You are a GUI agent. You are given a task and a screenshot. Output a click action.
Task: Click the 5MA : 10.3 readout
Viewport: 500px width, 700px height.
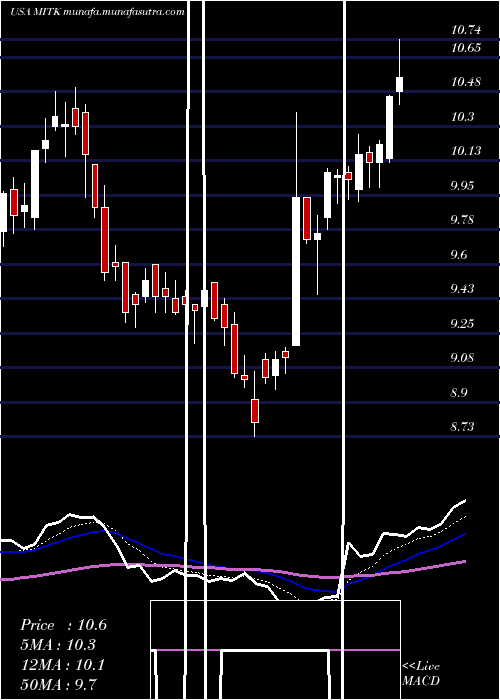tap(58, 645)
